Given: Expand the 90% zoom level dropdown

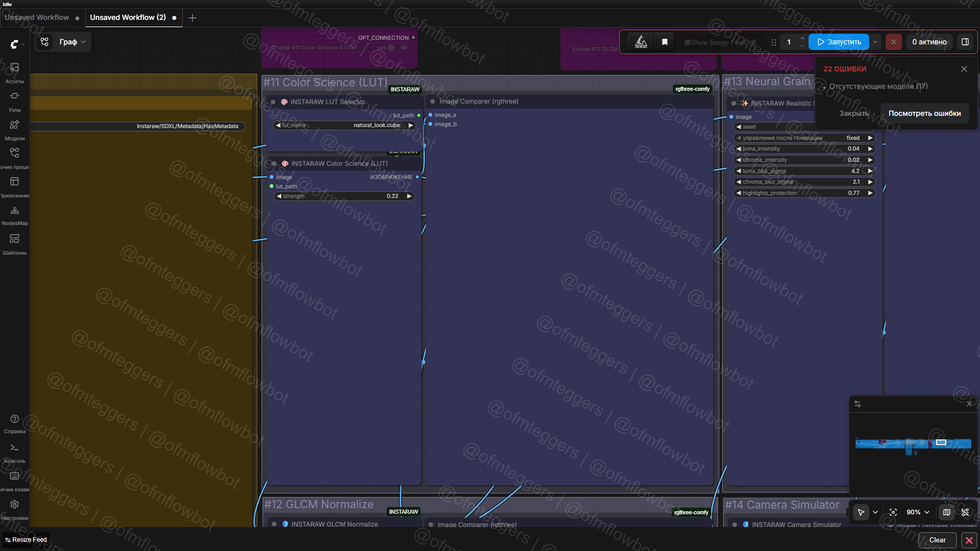Looking at the screenshot, I should [918, 512].
